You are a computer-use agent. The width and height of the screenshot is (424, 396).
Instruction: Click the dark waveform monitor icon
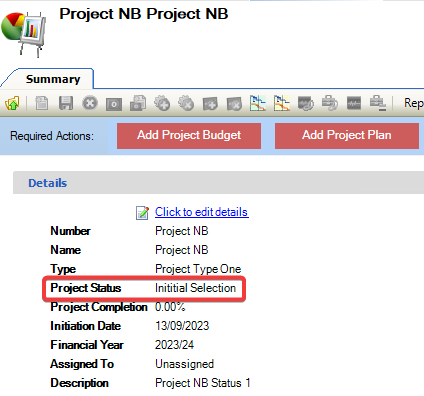[354, 103]
